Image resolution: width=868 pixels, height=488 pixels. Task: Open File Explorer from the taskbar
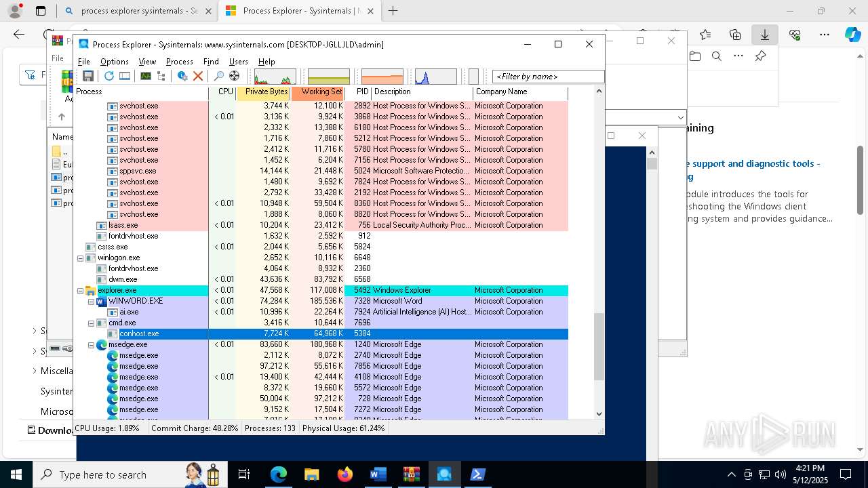[311, 474]
